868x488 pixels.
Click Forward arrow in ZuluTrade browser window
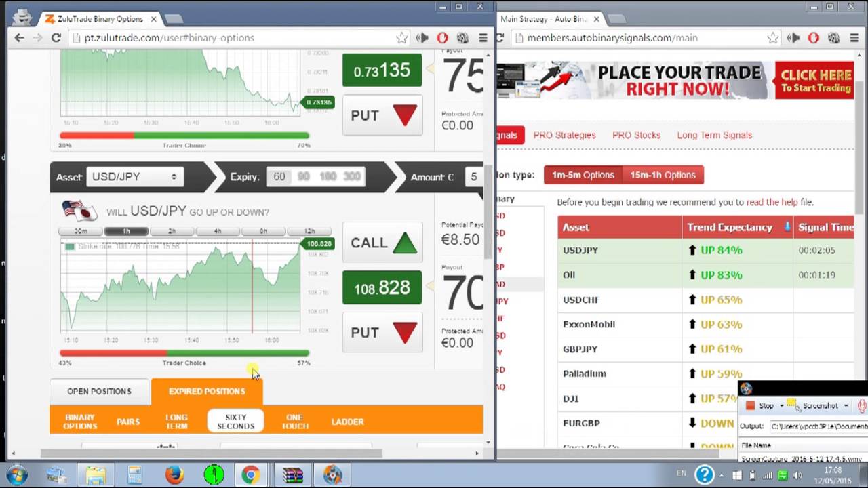37,38
